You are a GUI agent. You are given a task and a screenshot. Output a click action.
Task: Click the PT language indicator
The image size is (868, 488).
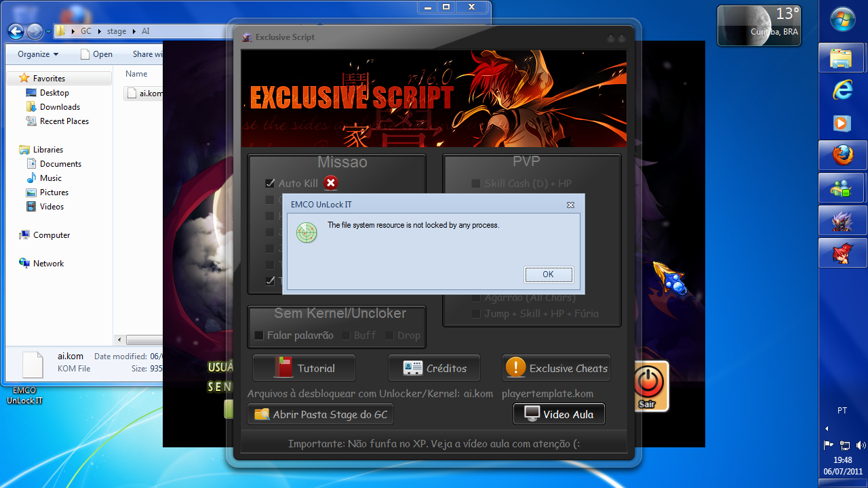click(x=842, y=411)
